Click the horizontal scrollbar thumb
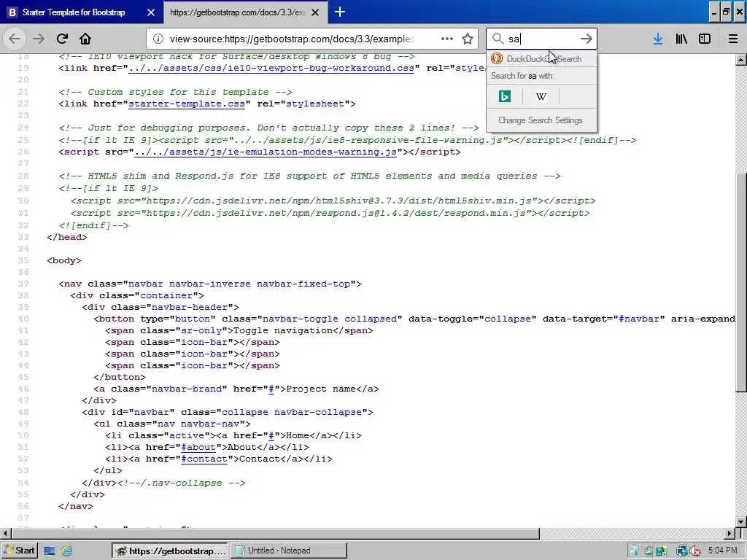 (275, 533)
